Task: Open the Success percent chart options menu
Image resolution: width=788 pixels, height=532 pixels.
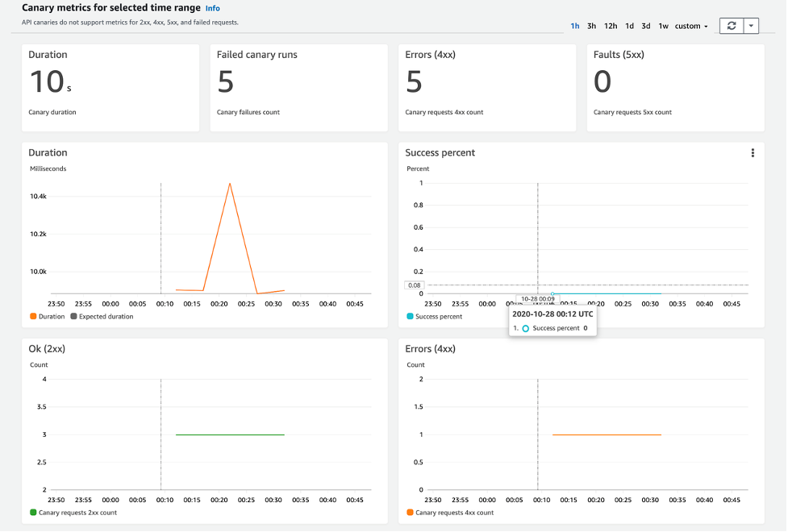Action: (x=753, y=152)
